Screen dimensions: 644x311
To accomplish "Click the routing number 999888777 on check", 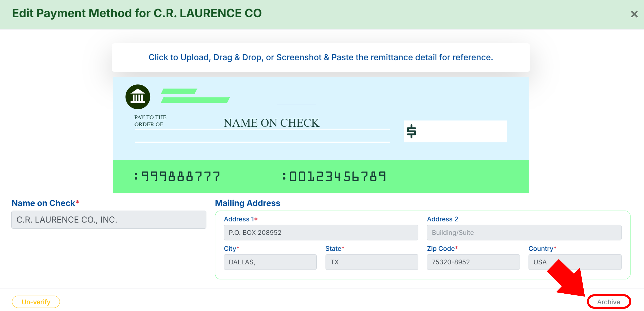I will (x=177, y=176).
